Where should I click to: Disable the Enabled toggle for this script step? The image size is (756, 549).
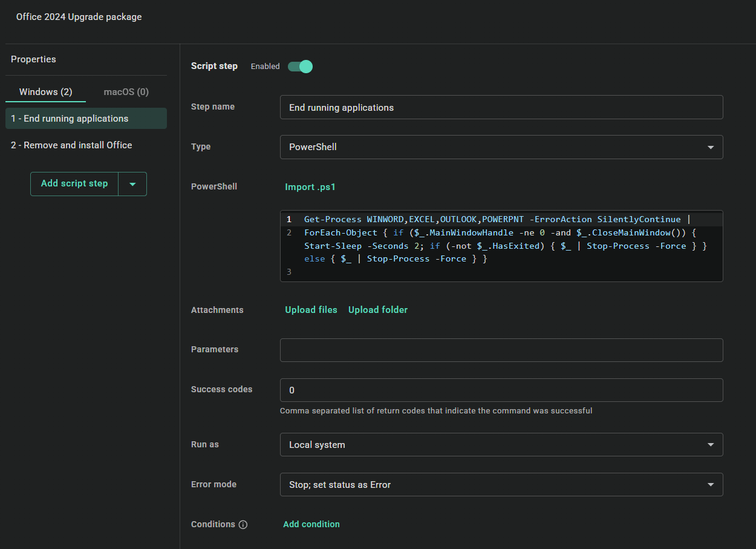pyautogui.click(x=300, y=67)
